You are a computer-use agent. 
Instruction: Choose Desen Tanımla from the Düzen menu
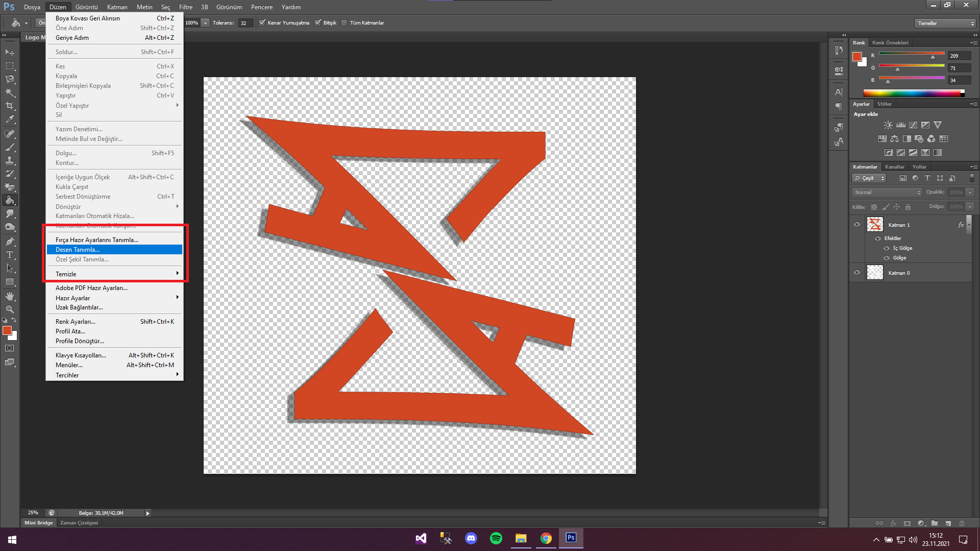point(114,250)
